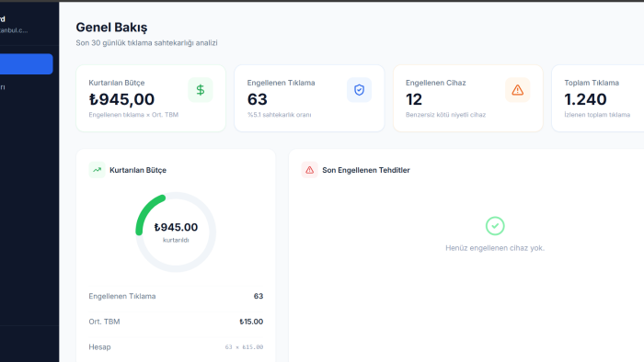This screenshot has height=362, width=644.
Task: Click the Toplam Tıklama card title
Action: tap(592, 83)
